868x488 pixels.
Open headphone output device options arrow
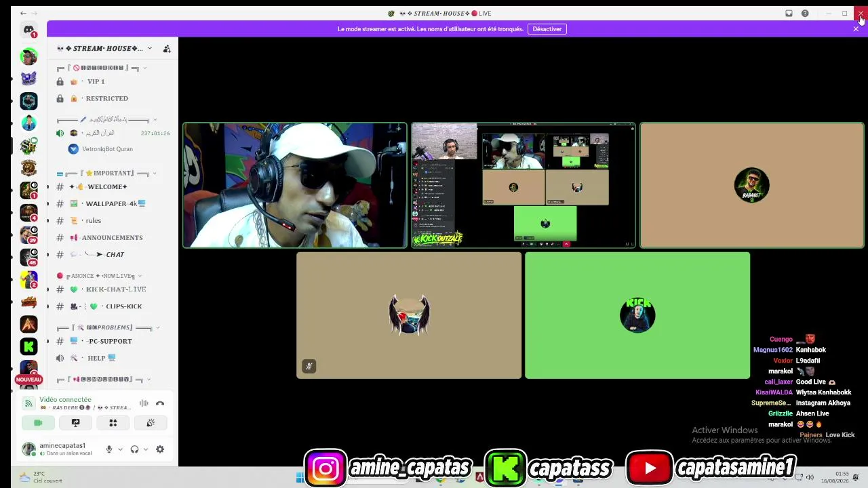coord(145,449)
